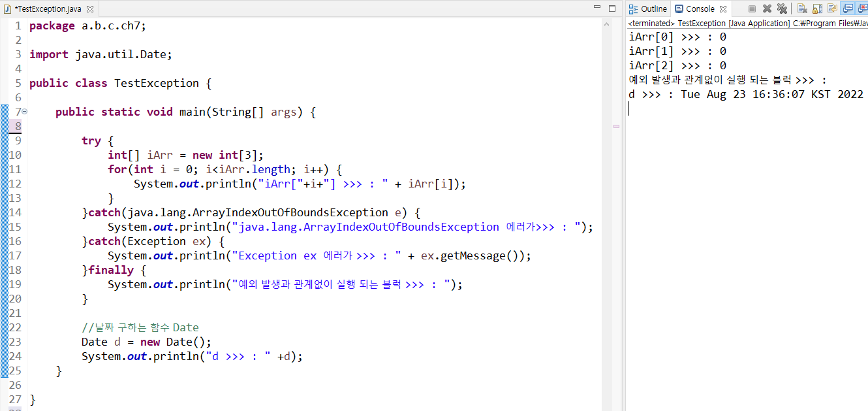Click the println with d on line 24
Viewport: 868px width, 411px height.
[x=192, y=356]
